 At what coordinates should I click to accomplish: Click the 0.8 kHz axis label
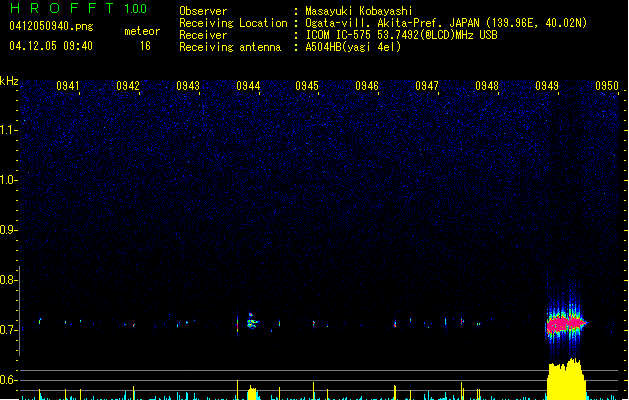8,280
